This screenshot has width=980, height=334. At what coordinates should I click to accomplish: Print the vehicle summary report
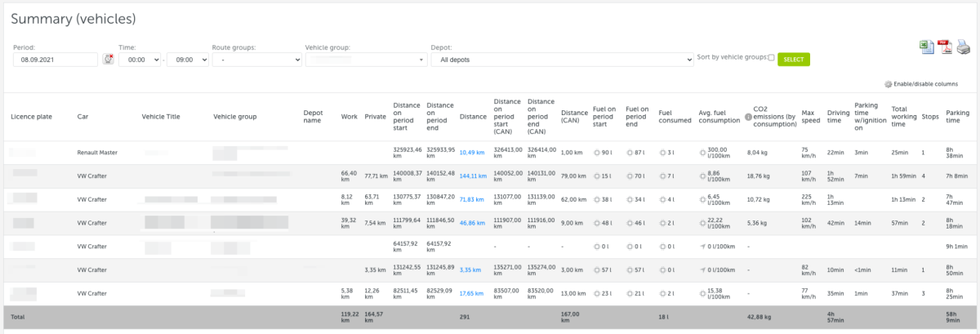click(x=963, y=47)
